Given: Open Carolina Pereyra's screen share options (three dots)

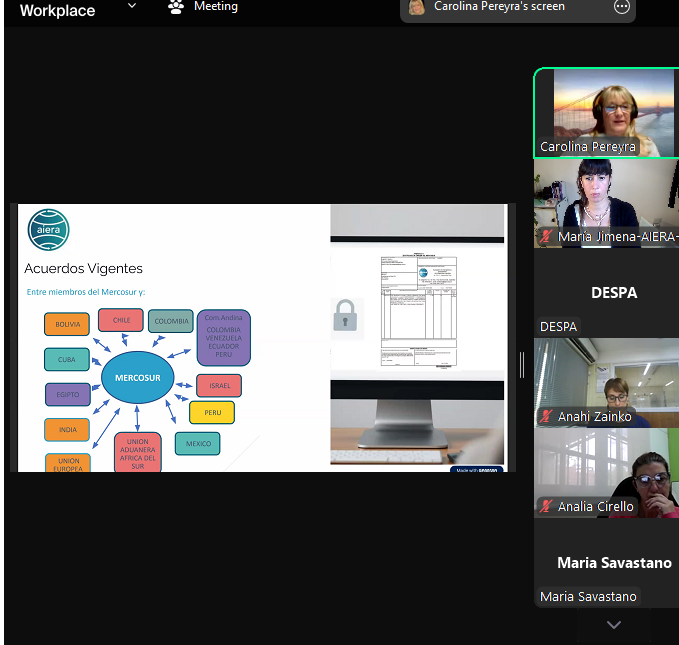Looking at the screenshot, I should coord(621,6).
